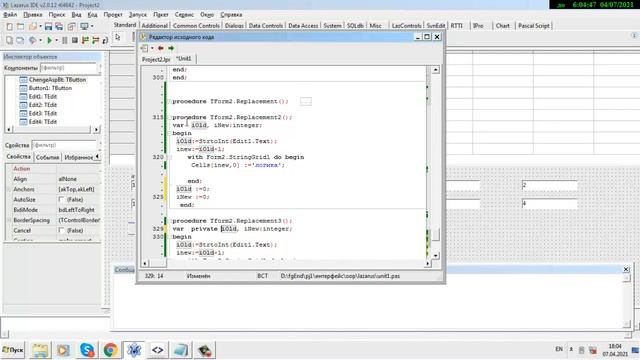Open the Сервис menu

point(184,15)
